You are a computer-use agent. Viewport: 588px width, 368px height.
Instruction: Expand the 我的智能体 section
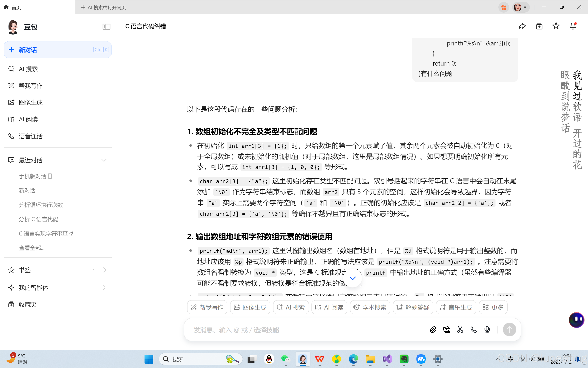coord(105,288)
